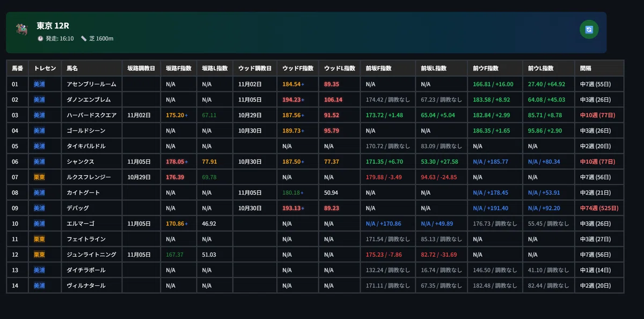Select horse name ルクスフレンジー
The image size is (644, 319).
click(89, 177)
